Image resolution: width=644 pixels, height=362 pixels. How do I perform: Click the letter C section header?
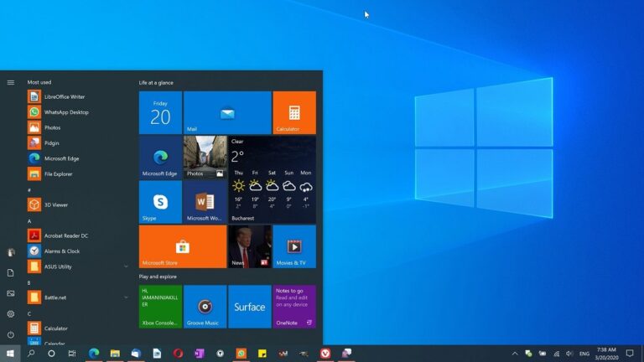(x=29, y=314)
